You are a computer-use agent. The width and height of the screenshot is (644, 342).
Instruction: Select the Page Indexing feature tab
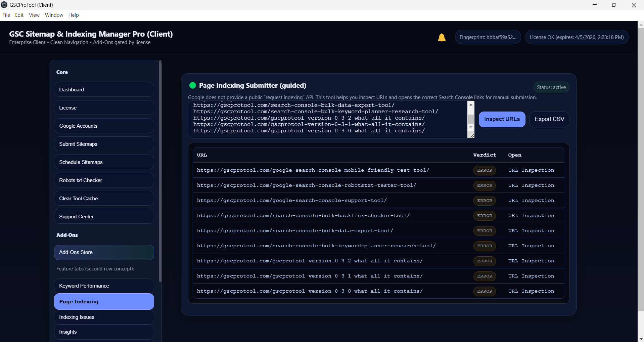pos(104,302)
